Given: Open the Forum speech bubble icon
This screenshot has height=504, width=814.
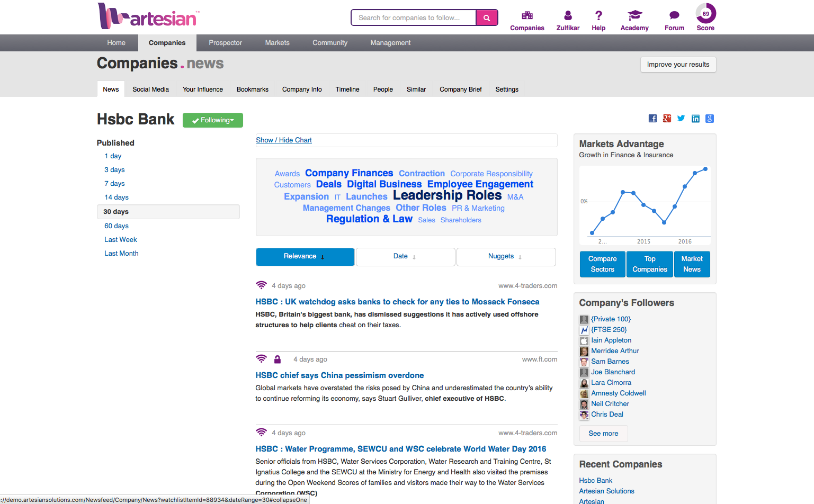Looking at the screenshot, I should 674,16.
